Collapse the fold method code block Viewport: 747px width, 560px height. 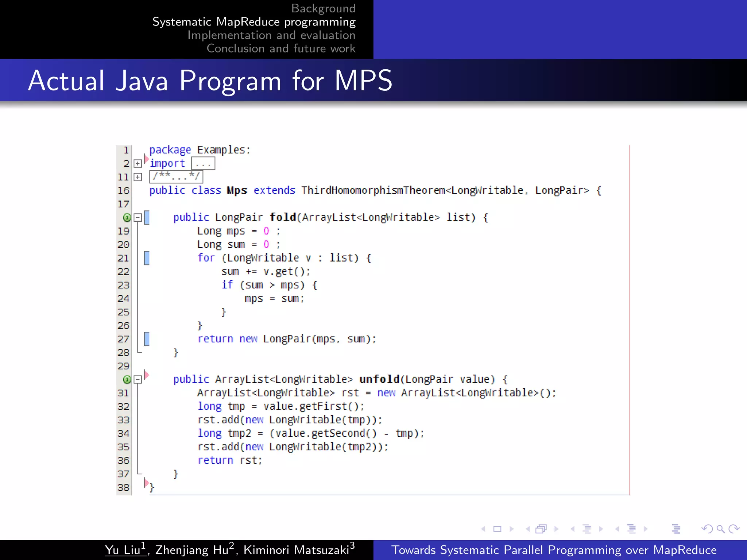(138, 218)
